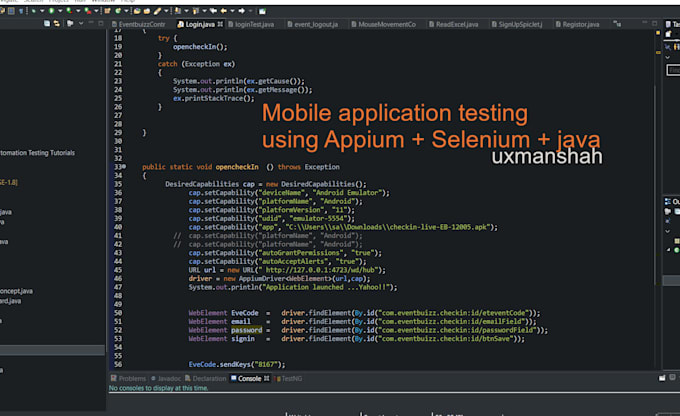Switch to the SignUpSpiclet.j editor tab

517,24
